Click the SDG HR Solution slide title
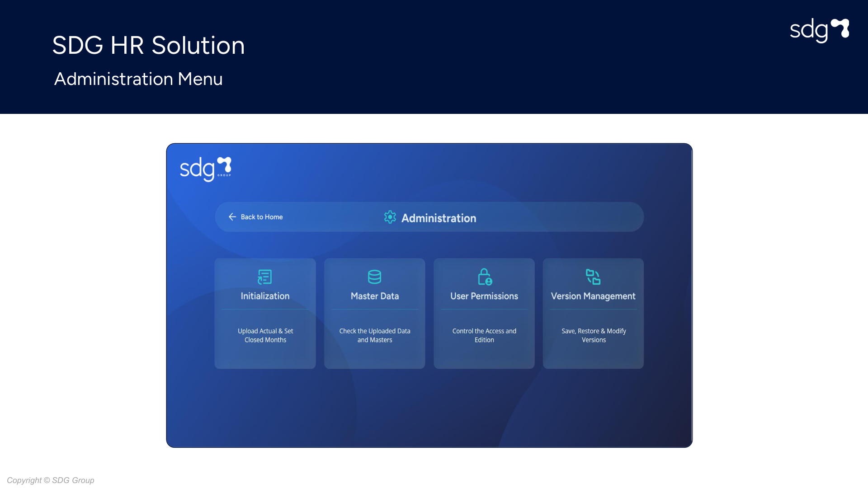The width and height of the screenshot is (868, 488). pos(148,45)
